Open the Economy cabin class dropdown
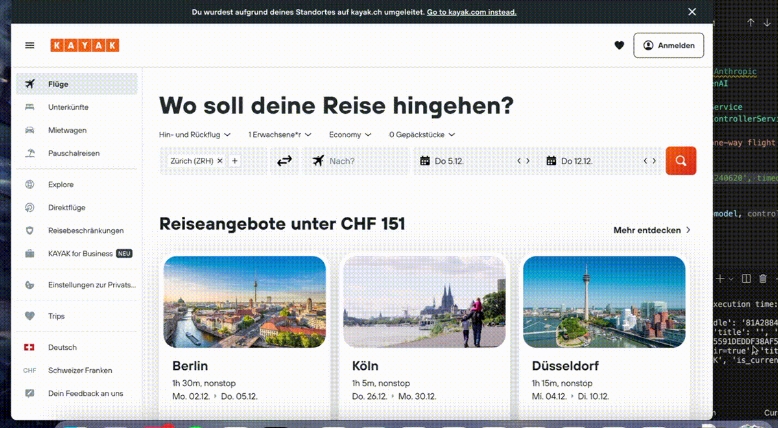Screen dimensions: 778x428 [x=350, y=134]
